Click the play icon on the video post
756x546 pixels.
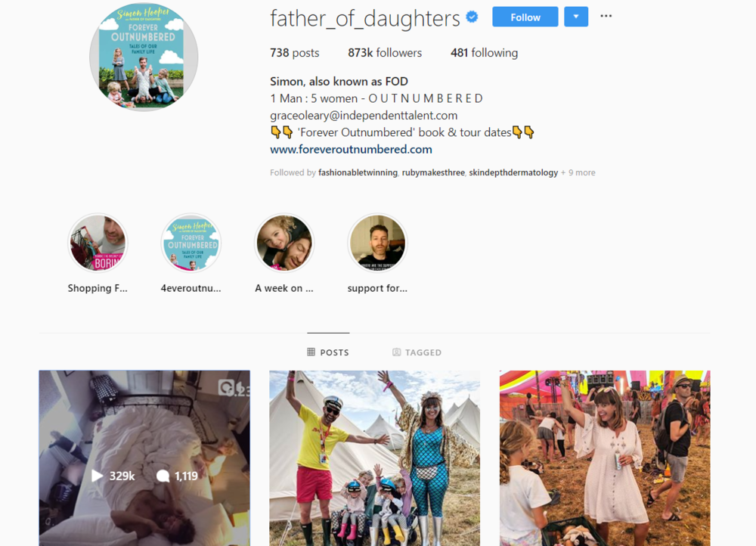coord(97,476)
